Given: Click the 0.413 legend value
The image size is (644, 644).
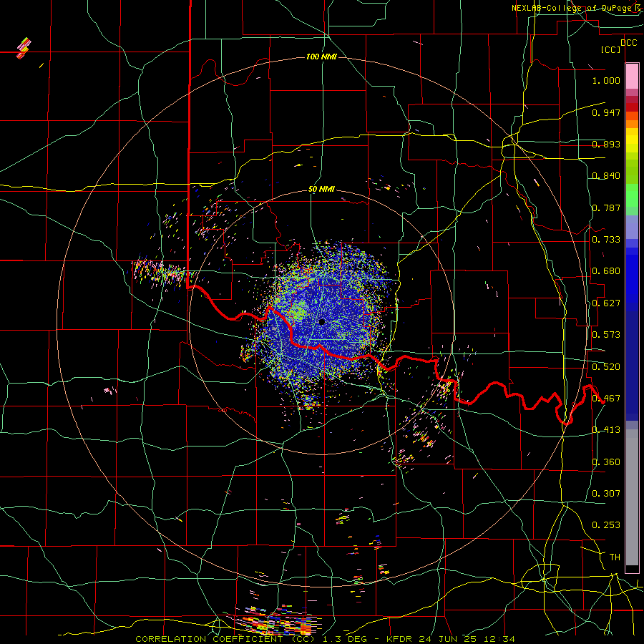Looking at the screenshot, I should click(x=606, y=430).
